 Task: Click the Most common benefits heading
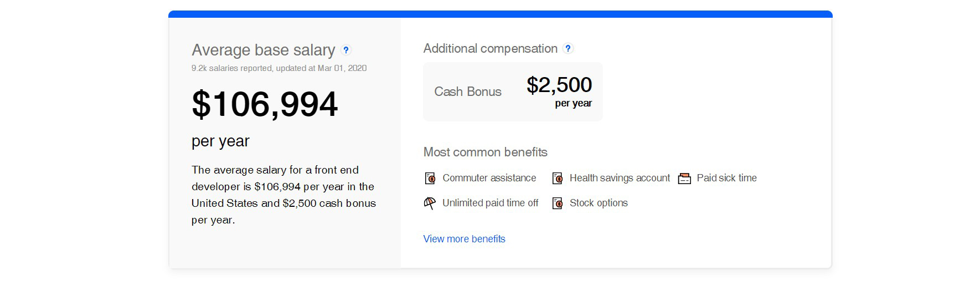pos(485,152)
